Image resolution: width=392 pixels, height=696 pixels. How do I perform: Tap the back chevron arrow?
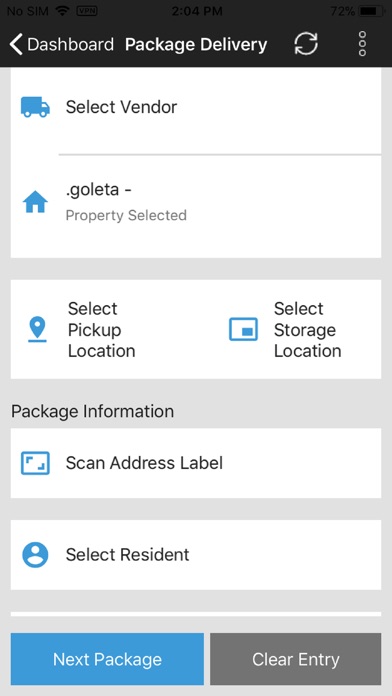coord(16,44)
